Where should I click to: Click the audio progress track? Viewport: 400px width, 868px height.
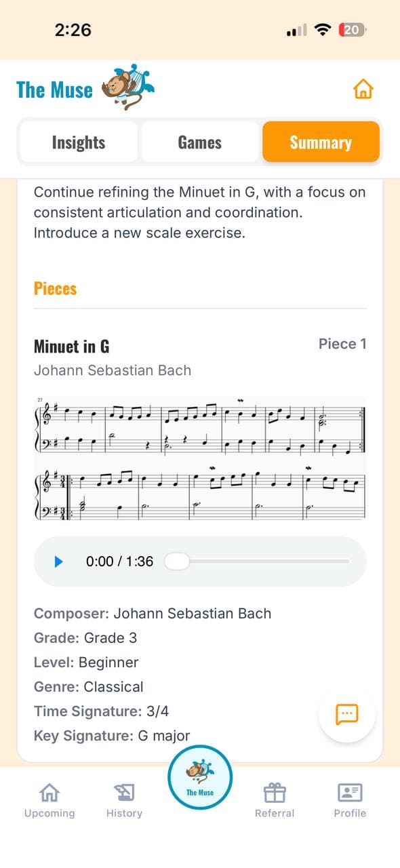pos(258,561)
